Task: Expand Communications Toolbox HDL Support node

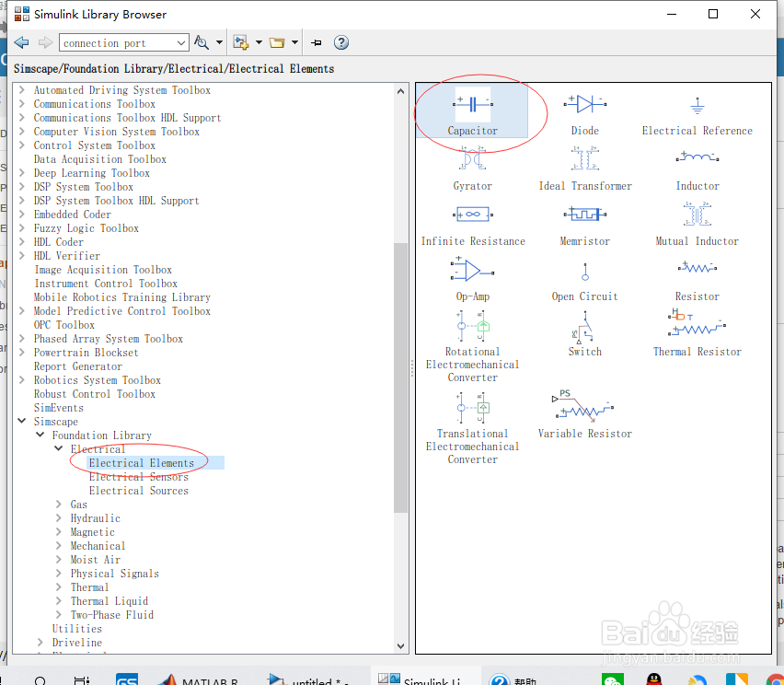Action: click(x=22, y=118)
